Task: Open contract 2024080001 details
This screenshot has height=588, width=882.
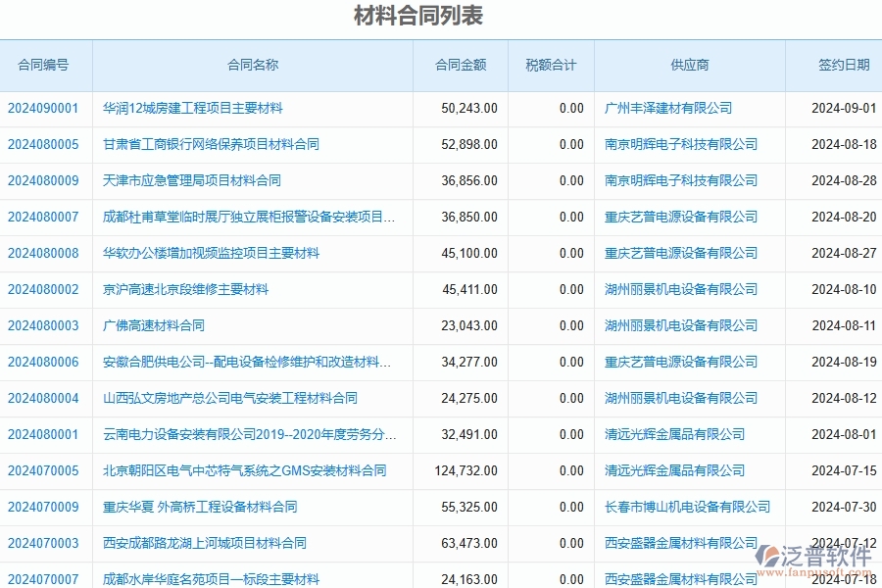Action: 45,434
